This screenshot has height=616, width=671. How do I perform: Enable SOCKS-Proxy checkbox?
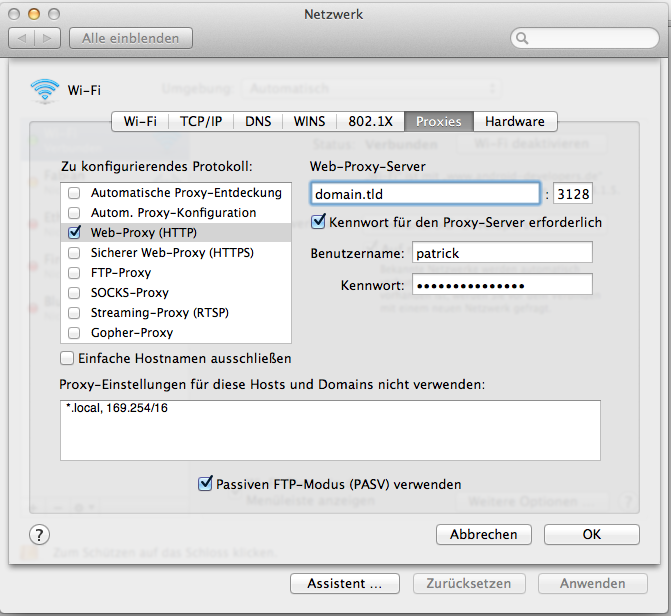pyautogui.click(x=74, y=293)
